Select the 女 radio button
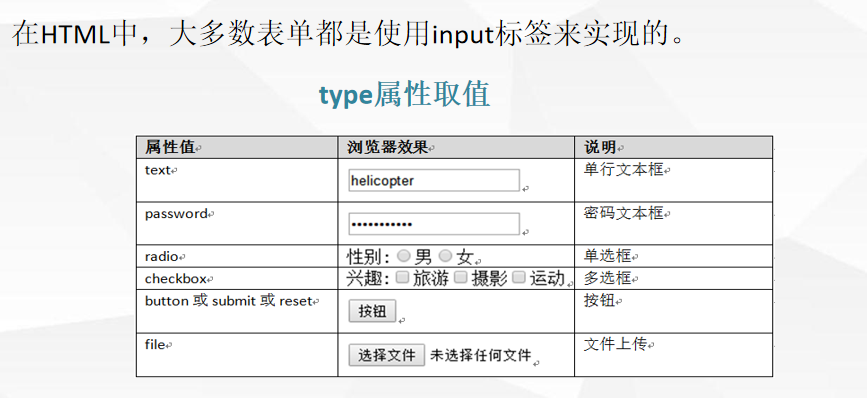Image resolution: width=867 pixels, height=398 pixels. (x=446, y=256)
